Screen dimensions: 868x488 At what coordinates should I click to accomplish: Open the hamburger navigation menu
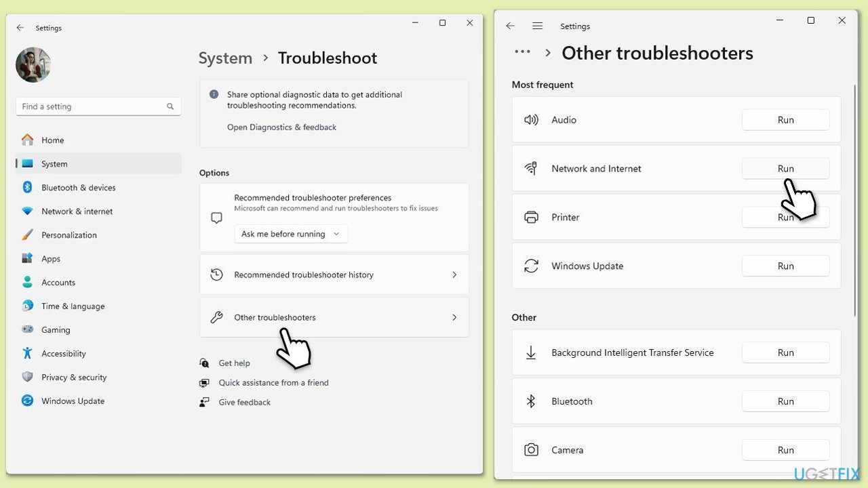(x=537, y=26)
